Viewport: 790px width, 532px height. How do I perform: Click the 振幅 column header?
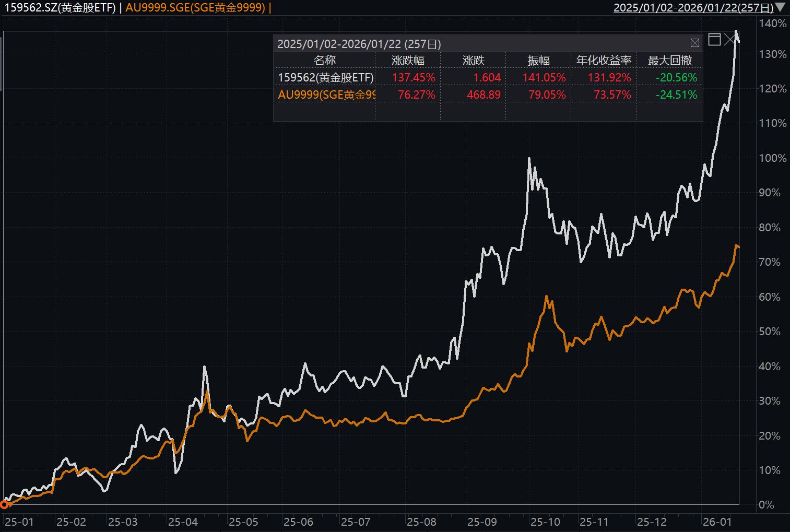click(x=539, y=61)
